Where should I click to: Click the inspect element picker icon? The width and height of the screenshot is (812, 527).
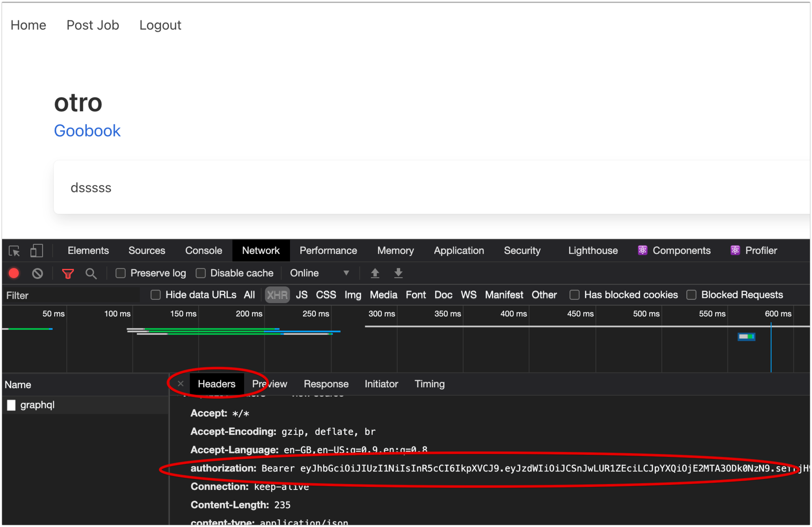coord(14,251)
